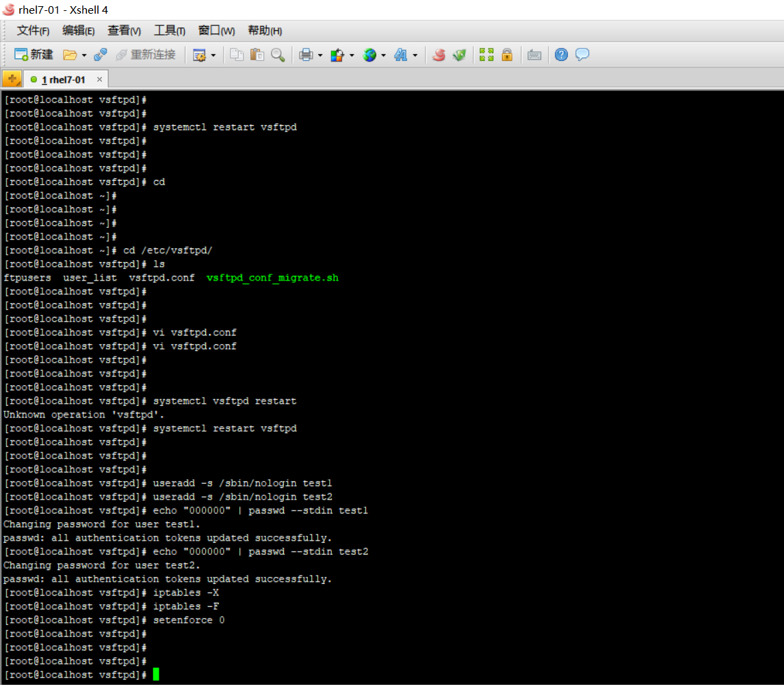Click the blue Help question icon
Viewport: 784px width, 685px height.
tap(561, 55)
